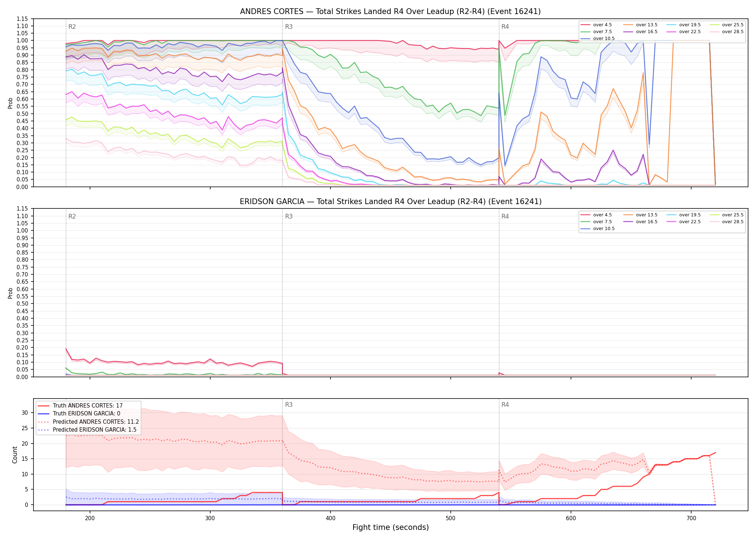Click the 'Count' y-axis label
The height and width of the screenshot is (540, 756).
coord(15,455)
